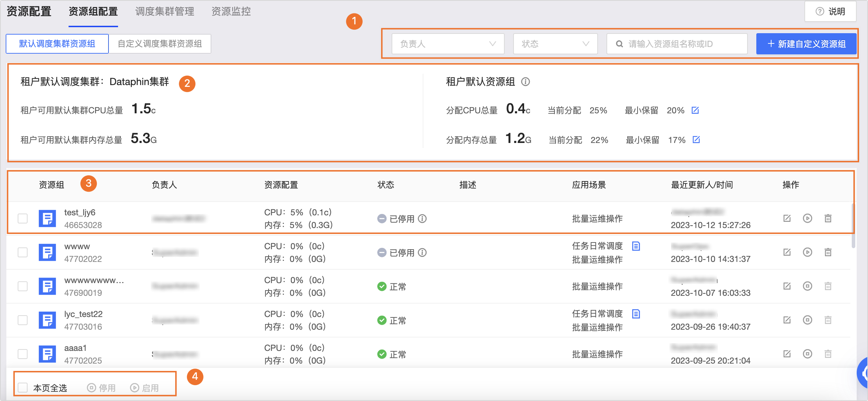The width and height of the screenshot is (868, 401).
Task: Switch to 调度集群管理 tab
Action: pos(165,12)
